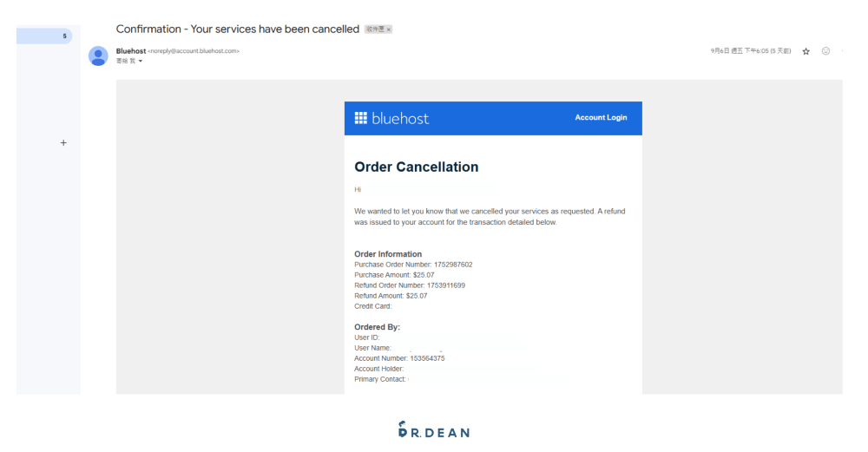
Task: Click the Refund Order Number 1753911699
Action: pyautogui.click(x=446, y=285)
